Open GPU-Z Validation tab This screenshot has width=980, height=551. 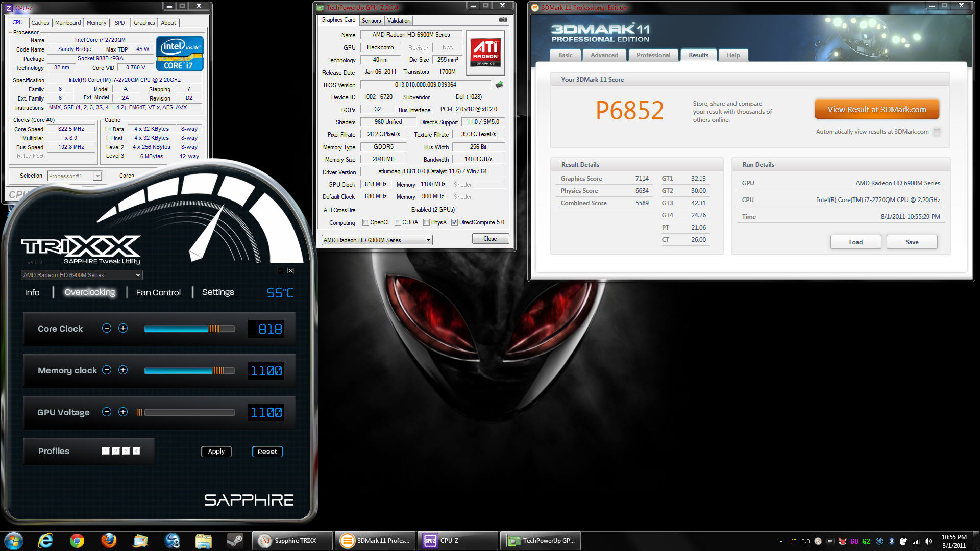click(x=399, y=21)
